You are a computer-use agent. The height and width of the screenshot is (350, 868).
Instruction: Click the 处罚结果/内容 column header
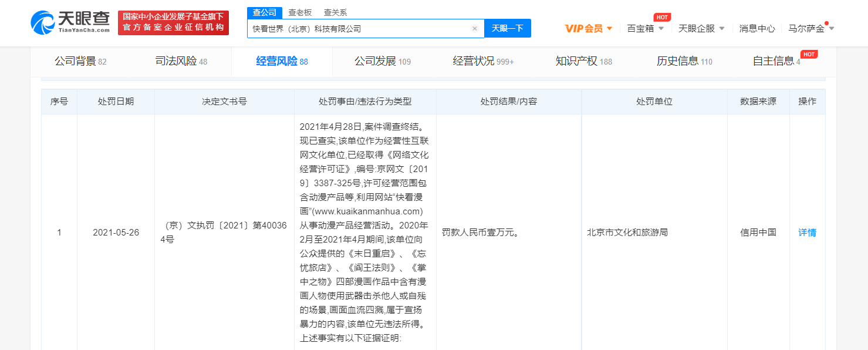tap(509, 102)
